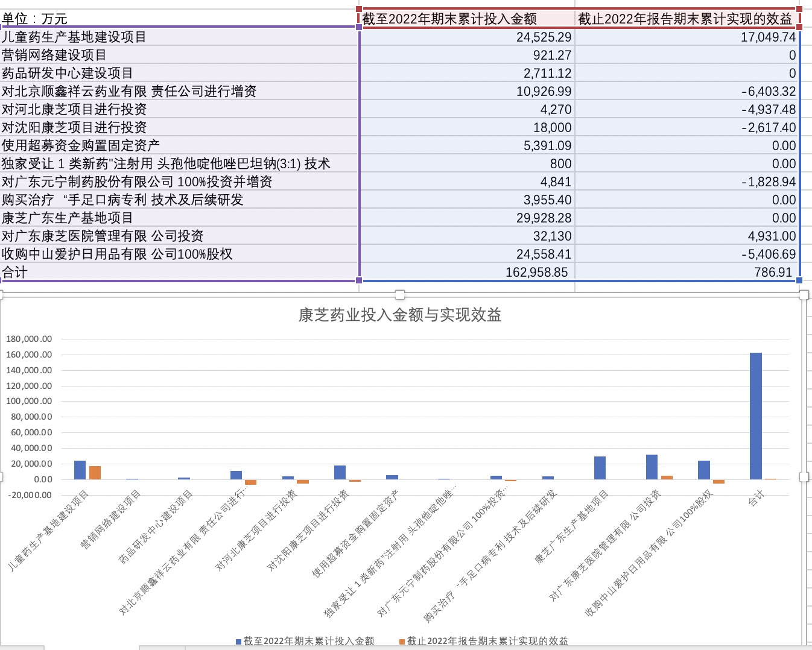Click table cell 药品研发中心建设项目
The height and width of the screenshot is (650, 812).
coord(179,73)
